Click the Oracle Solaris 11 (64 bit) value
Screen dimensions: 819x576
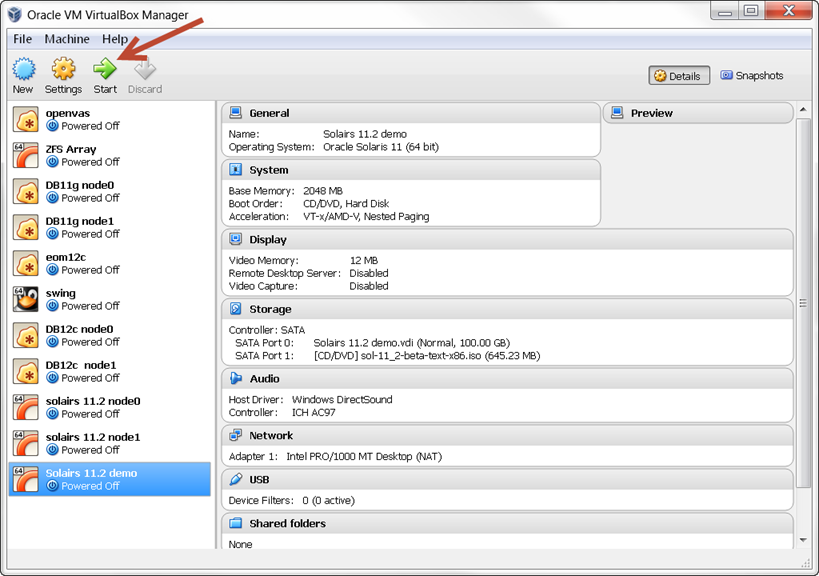[x=381, y=147]
